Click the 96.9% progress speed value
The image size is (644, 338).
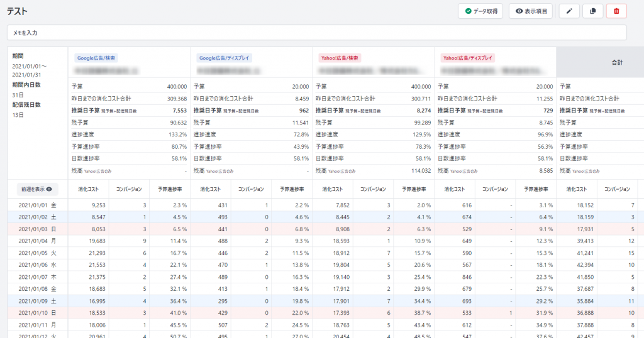(x=545, y=134)
